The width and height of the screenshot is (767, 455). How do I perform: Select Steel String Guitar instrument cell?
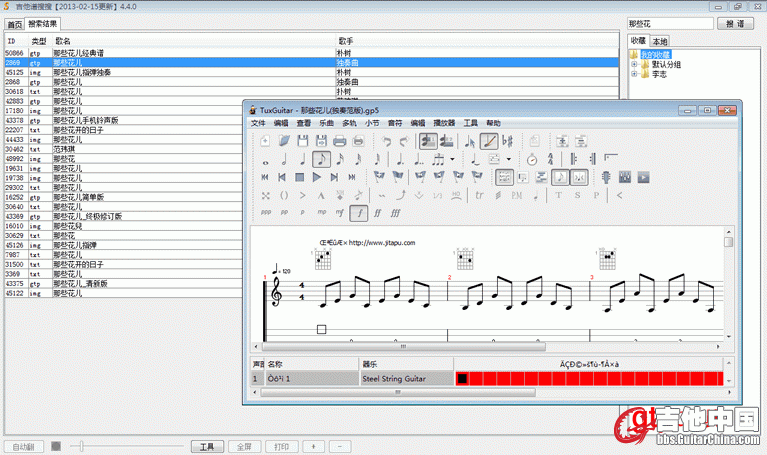coord(406,378)
